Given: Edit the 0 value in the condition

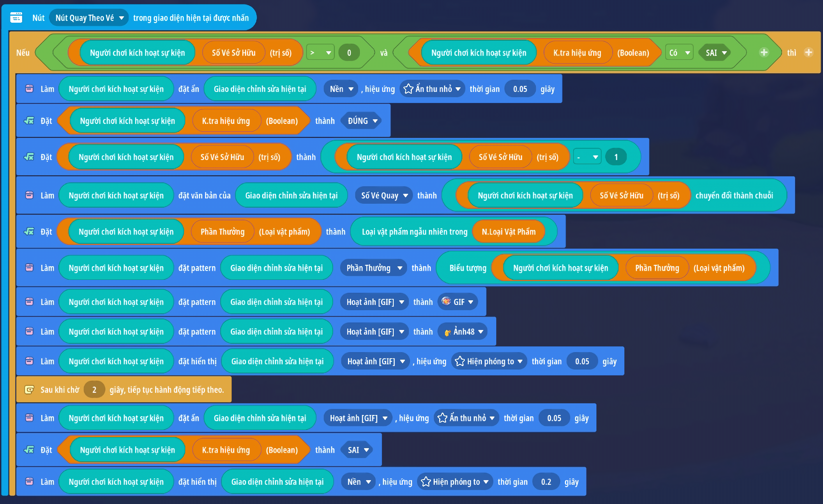Looking at the screenshot, I should tap(349, 52).
